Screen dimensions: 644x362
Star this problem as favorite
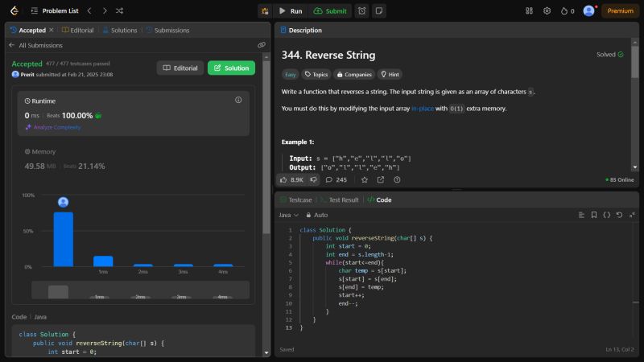(364, 179)
